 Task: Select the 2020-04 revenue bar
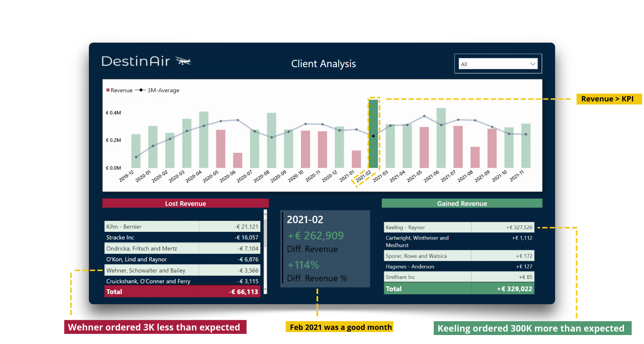204,139
